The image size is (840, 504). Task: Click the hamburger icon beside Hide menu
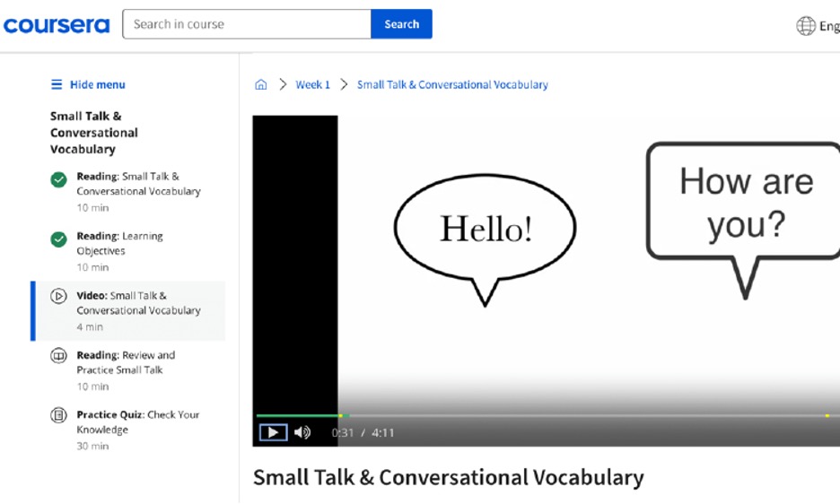click(57, 84)
